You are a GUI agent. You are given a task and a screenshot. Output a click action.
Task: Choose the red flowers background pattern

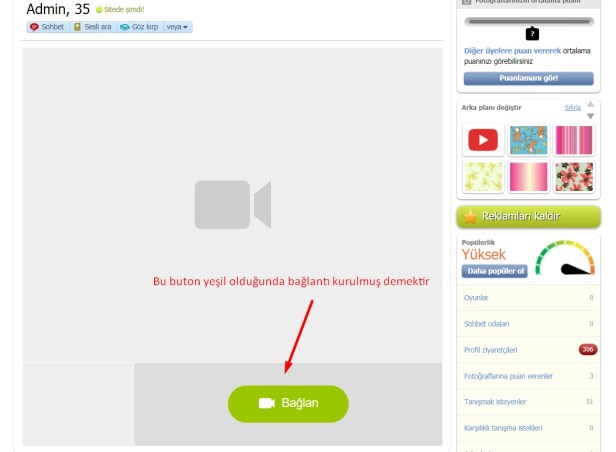tap(574, 177)
